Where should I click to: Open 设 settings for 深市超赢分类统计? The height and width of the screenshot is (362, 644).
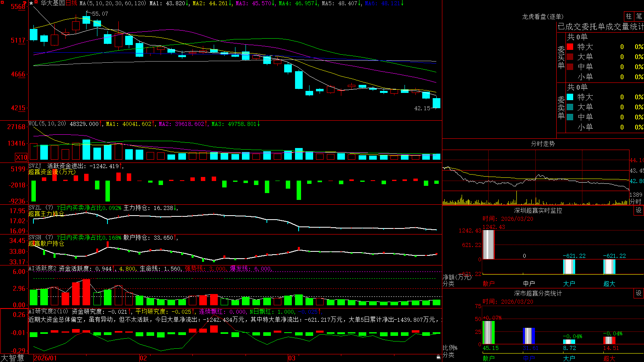[639, 293]
